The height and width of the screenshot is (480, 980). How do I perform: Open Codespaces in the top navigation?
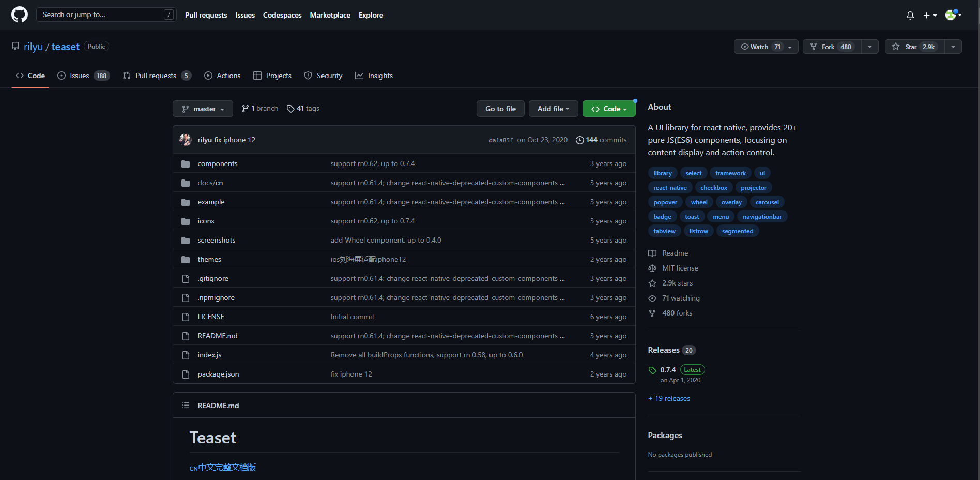pos(282,15)
